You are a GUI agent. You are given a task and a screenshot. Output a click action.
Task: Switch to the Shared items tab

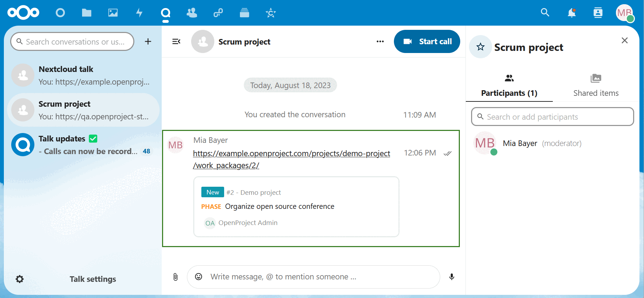click(x=596, y=86)
